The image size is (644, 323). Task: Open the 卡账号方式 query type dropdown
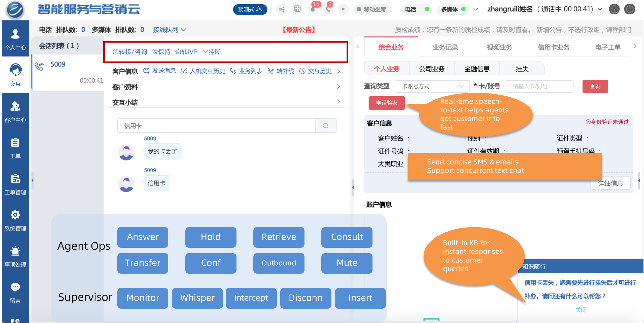[432, 86]
